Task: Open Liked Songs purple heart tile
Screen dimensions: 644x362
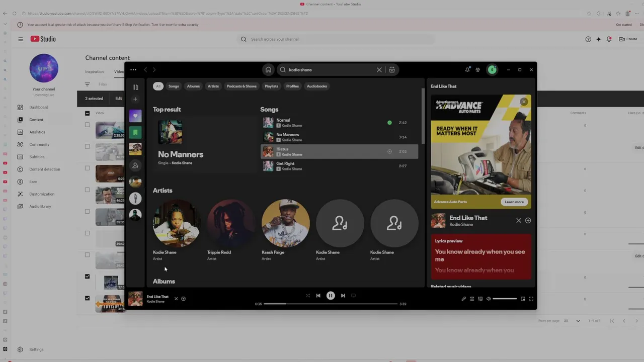Action: click(135, 116)
